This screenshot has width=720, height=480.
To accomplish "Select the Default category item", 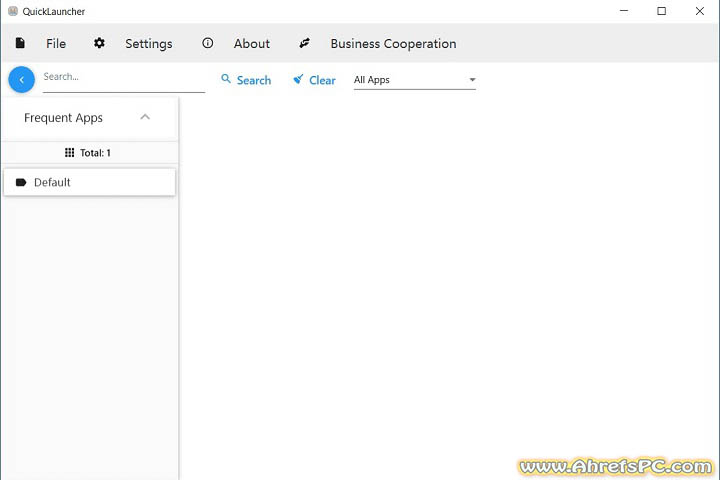I will (x=89, y=183).
